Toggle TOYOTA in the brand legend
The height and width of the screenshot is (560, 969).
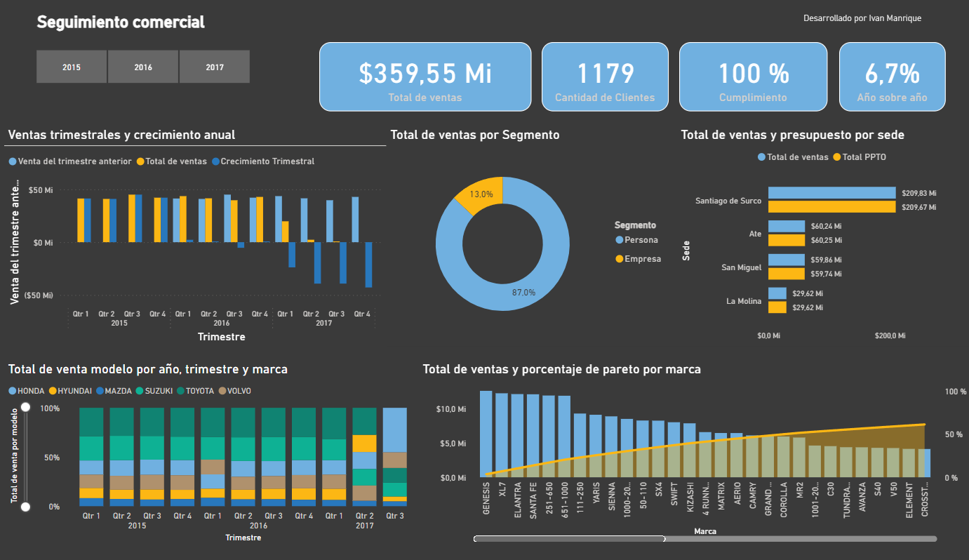click(196, 391)
